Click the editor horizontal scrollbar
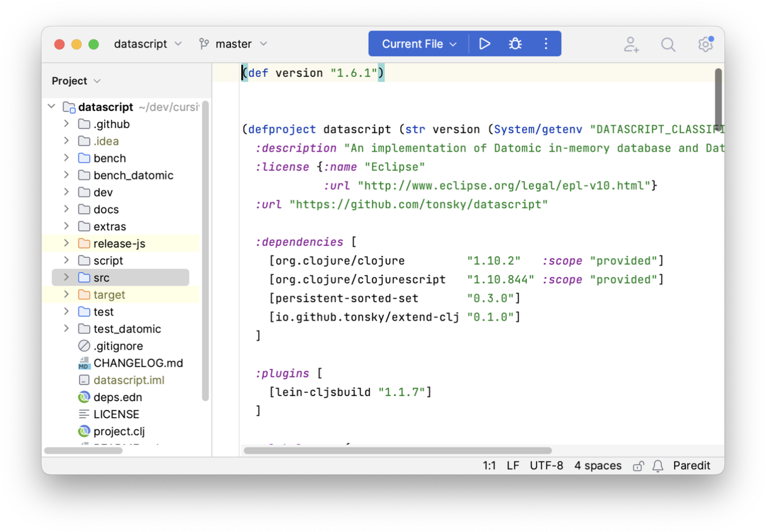Viewport: 766px width, 532px height. (398, 451)
